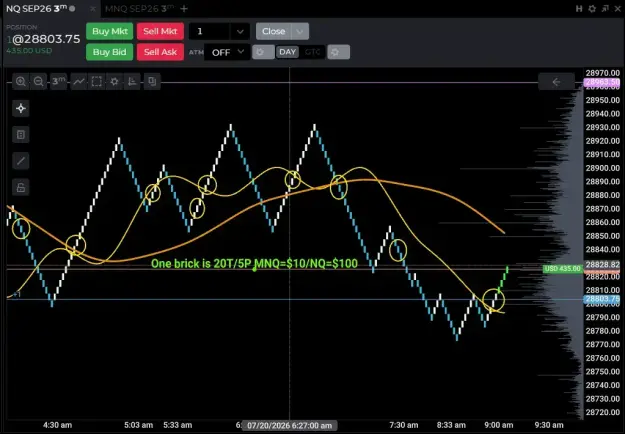Switch to the MNQ SEP26 3m tab

139,9
